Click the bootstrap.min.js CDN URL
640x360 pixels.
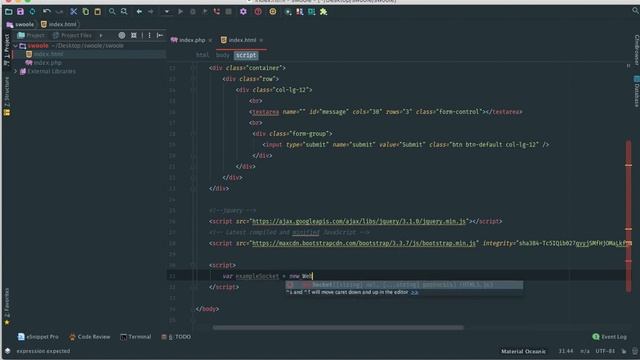(x=364, y=243)
